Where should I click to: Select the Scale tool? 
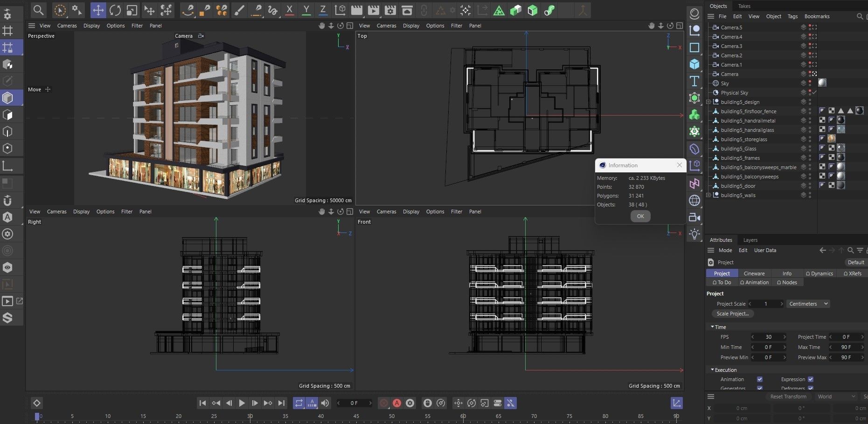click(132, 10)
